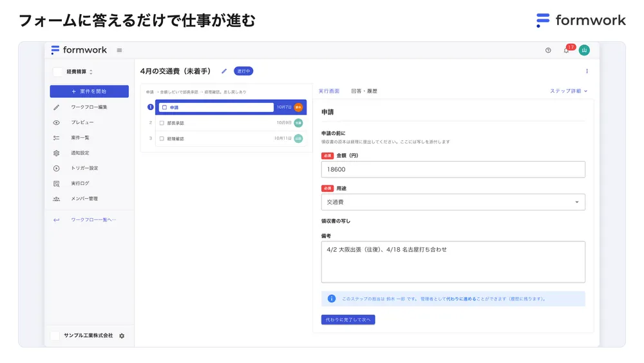
Task: Select the 経理確認 step name
Action: pos(175,138)
